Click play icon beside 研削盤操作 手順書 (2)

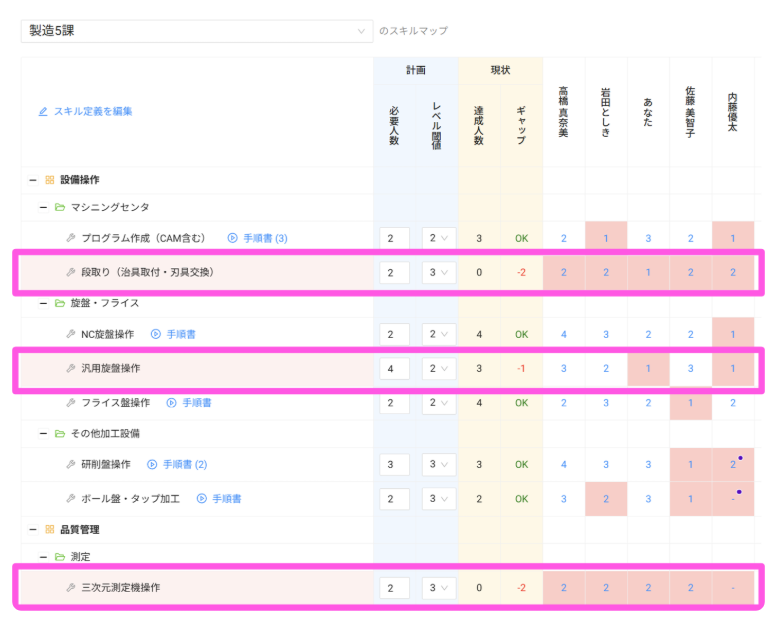[x=152, y=464]
